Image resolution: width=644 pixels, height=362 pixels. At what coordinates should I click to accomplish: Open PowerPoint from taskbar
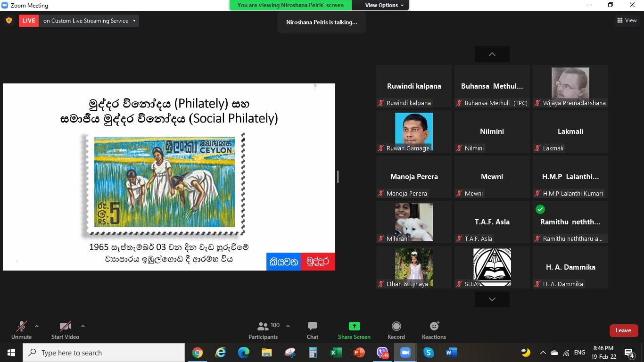pos(359,353)
